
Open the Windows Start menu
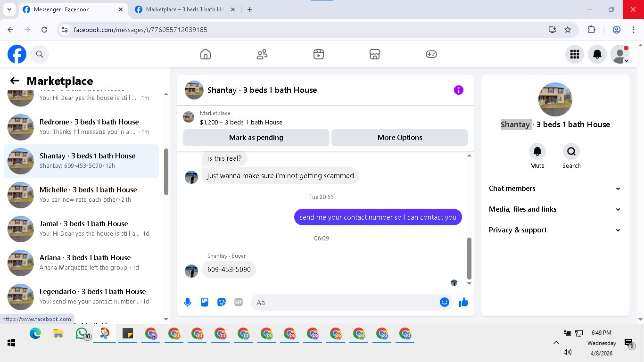pos(11,343)
